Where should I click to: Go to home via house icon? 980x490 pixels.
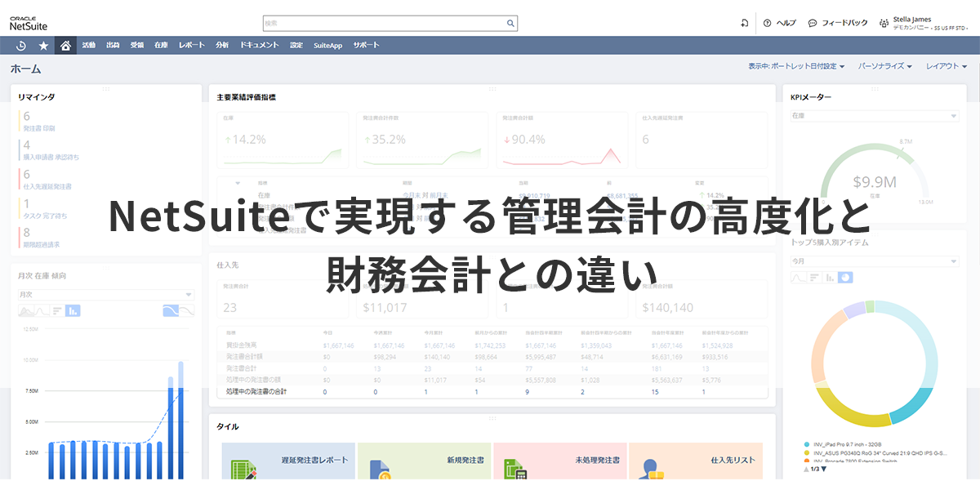tap(66, 46)
